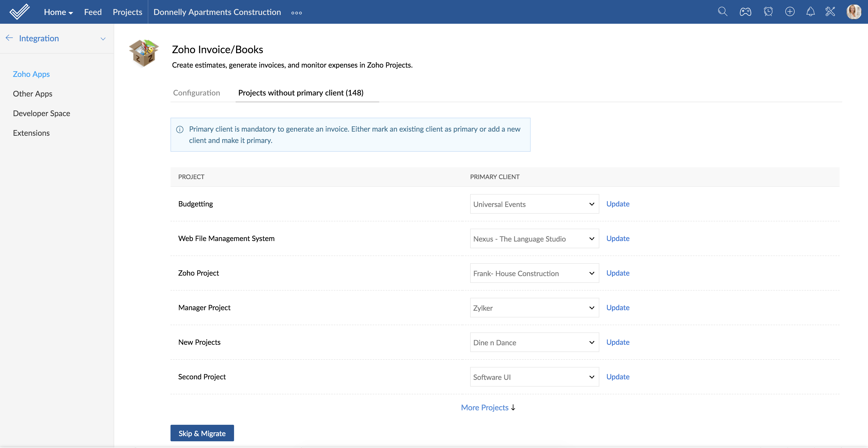Screen dimensions: 868x448
Task: Click Update for Budgetting
Action: [x=618, y=204]
